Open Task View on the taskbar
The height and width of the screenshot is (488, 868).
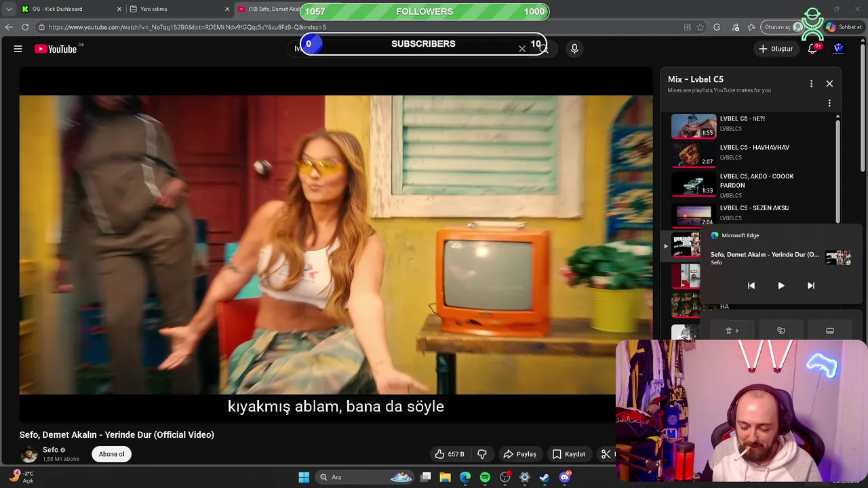click(426, 477)
